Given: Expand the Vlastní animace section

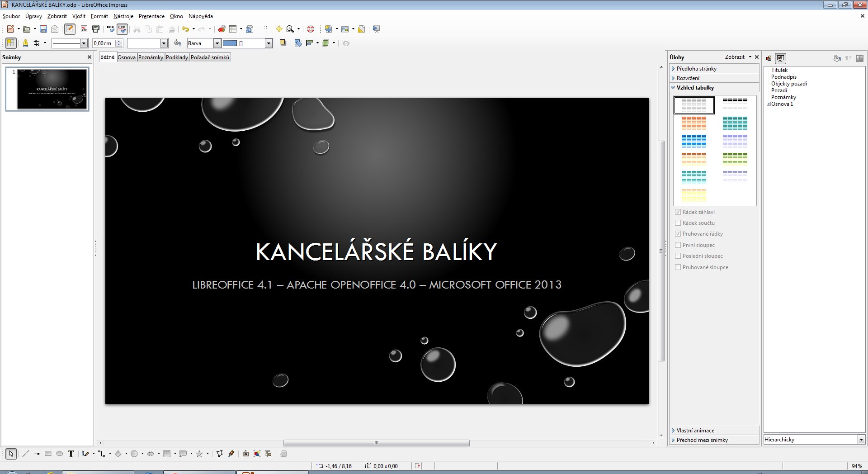Looking at the screenshot, I should (714, 431).
